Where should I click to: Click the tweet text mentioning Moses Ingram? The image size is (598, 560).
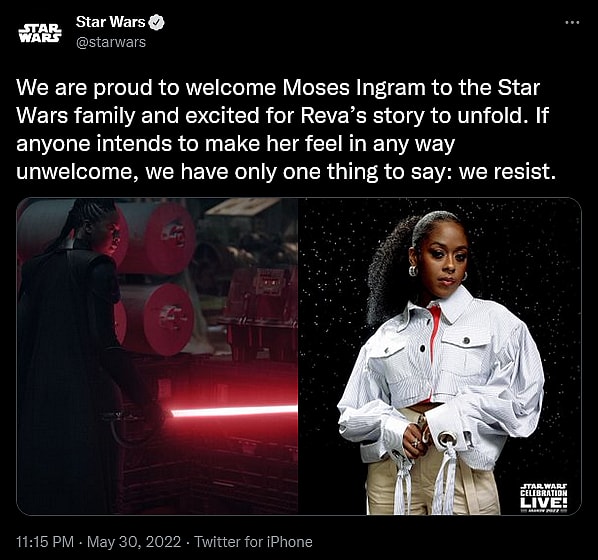point(286,129)
